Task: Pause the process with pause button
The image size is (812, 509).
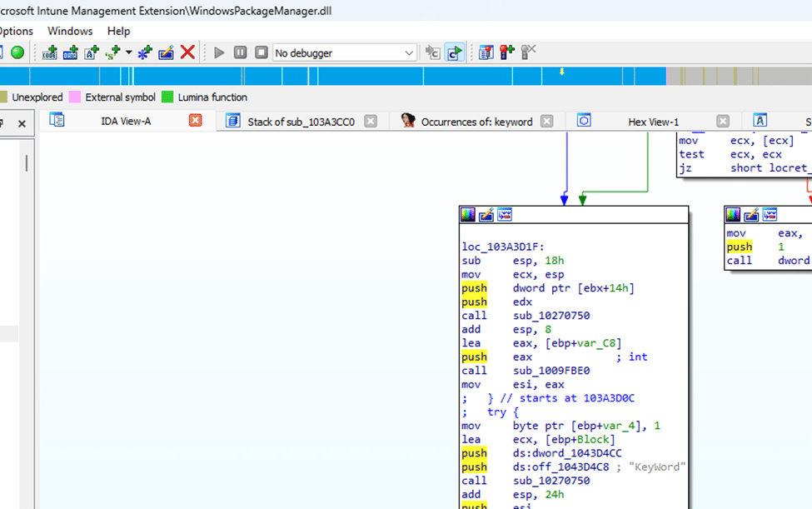Action: [241, 52]
